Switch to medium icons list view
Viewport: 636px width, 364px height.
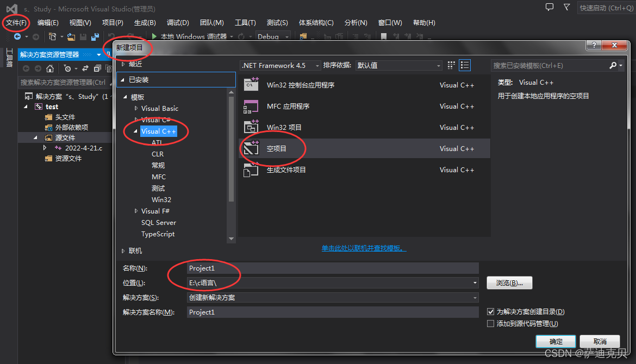(465, 65)
